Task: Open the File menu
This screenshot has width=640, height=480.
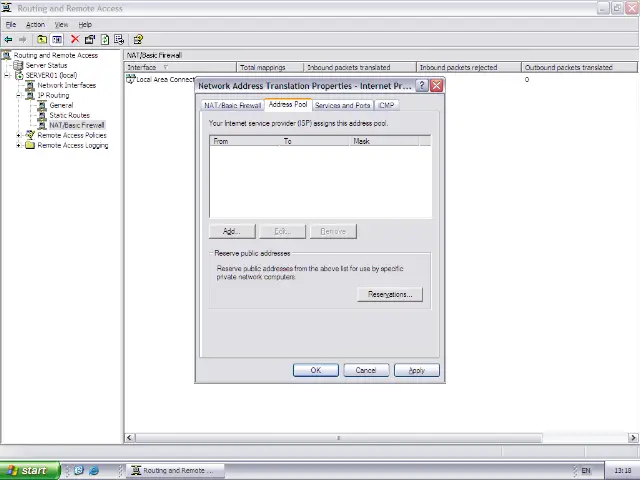Action: click(x=11, y=24)
